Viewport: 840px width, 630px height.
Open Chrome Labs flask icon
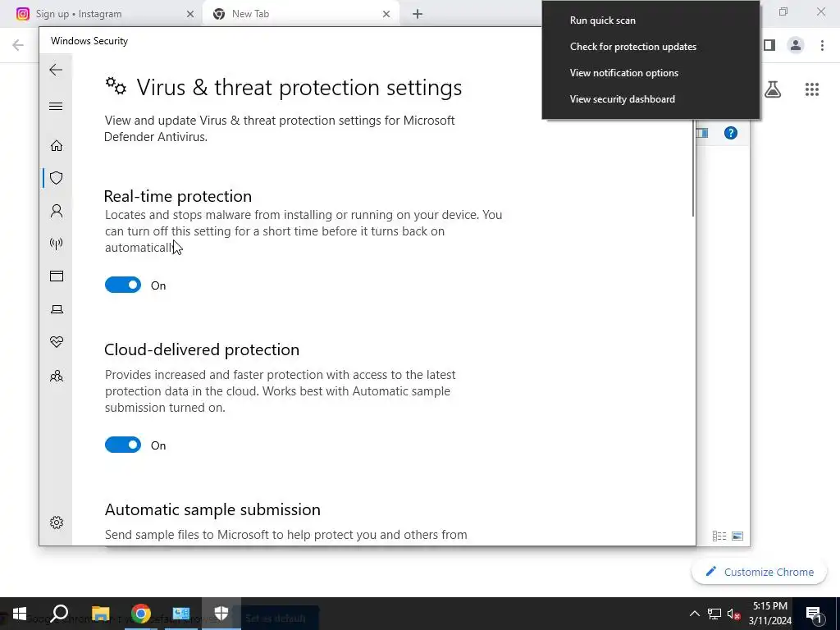[x=773, y=89]
